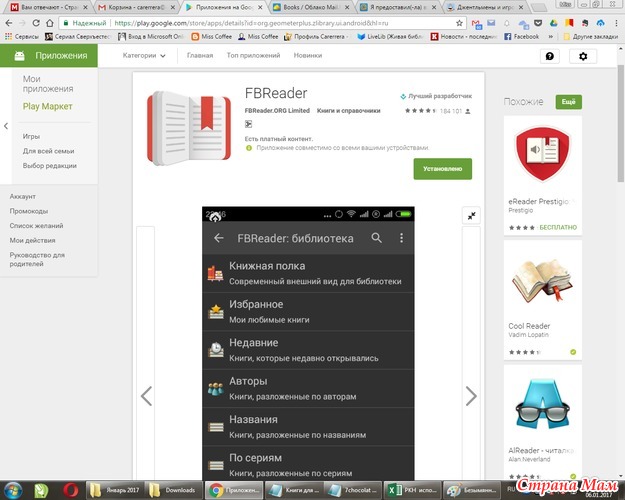Viewport: 625px width, 500px height.
Task: Click the browser back arrow
Action: (x=9, y=23)
